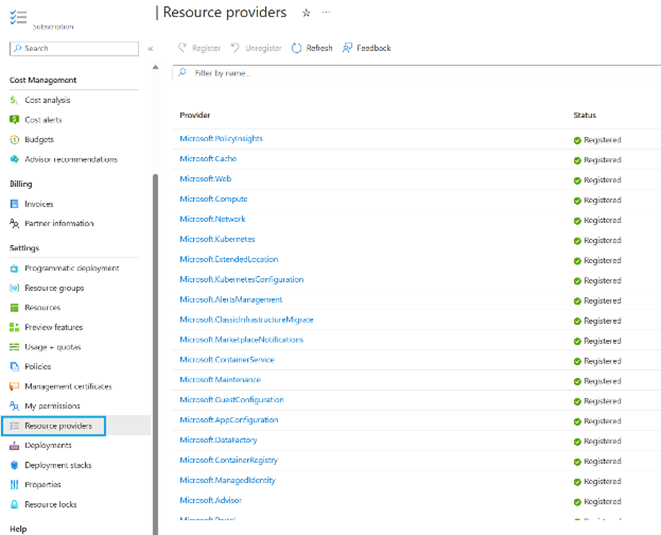Click Registered status icon for Microsoft.Web
This screenshot has width=661, height=535.
pos(577,180)
